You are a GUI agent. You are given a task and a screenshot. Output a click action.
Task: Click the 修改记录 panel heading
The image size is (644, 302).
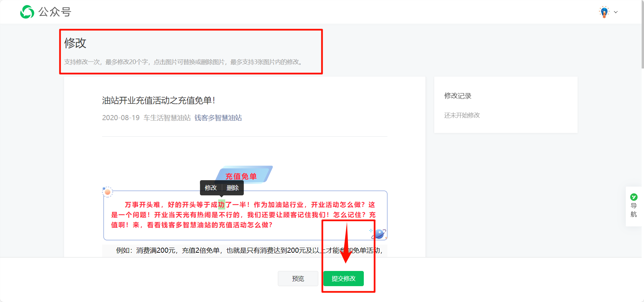(458, 96)
